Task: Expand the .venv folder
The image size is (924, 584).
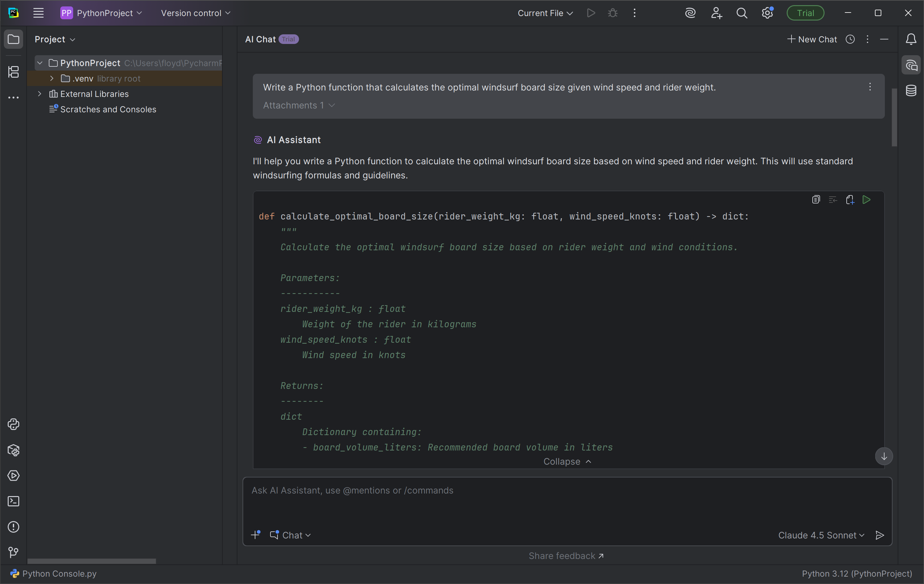Action: click(52, 78)
